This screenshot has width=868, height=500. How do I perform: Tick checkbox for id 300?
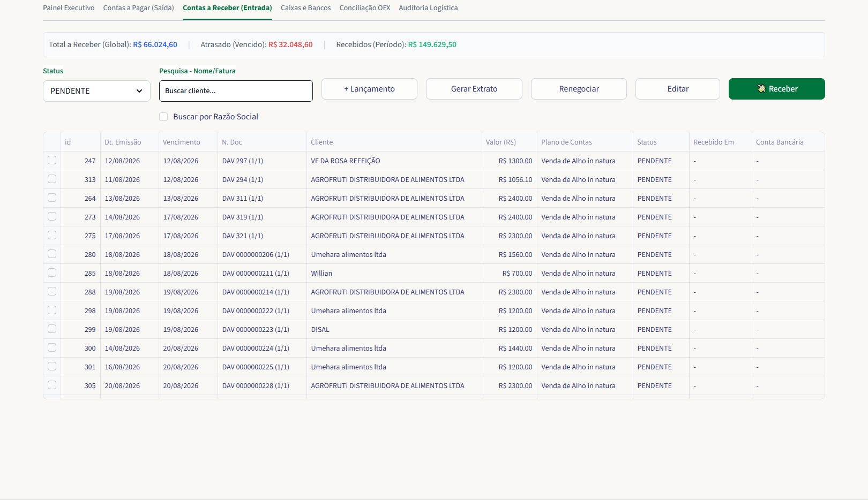[x=52, y=347]
